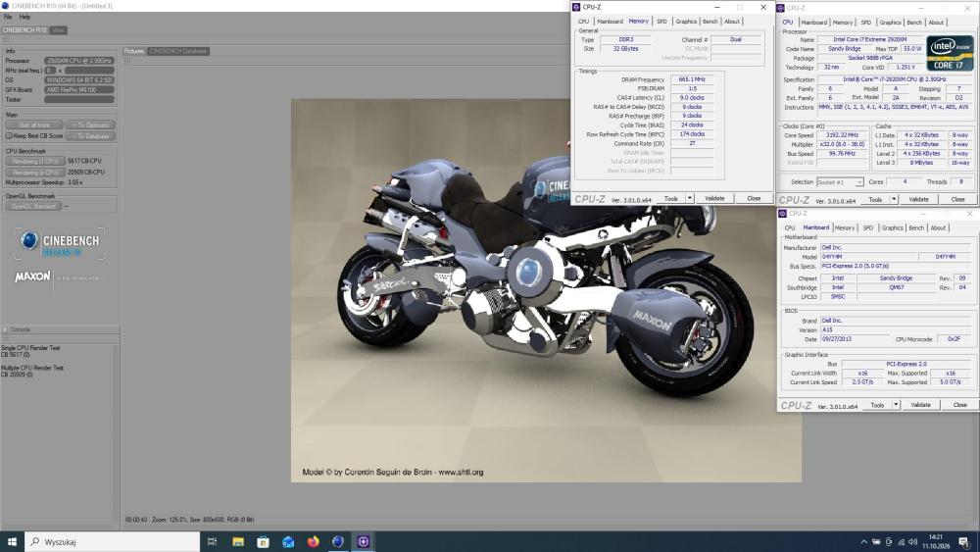Run the OpenGL Standard benchmark
980x552 pixels.
click(x=33, y=206)
